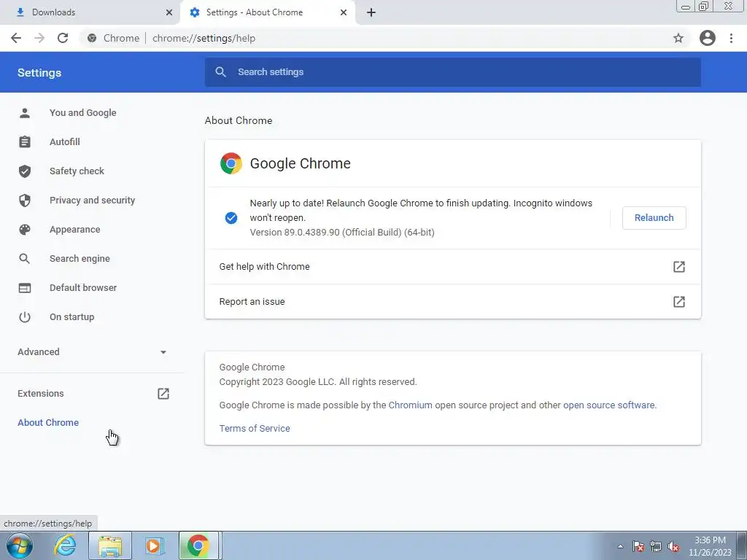Open Appearance settings
The width and height of the screenshot is (747, 560).
[x=74, y=230]
